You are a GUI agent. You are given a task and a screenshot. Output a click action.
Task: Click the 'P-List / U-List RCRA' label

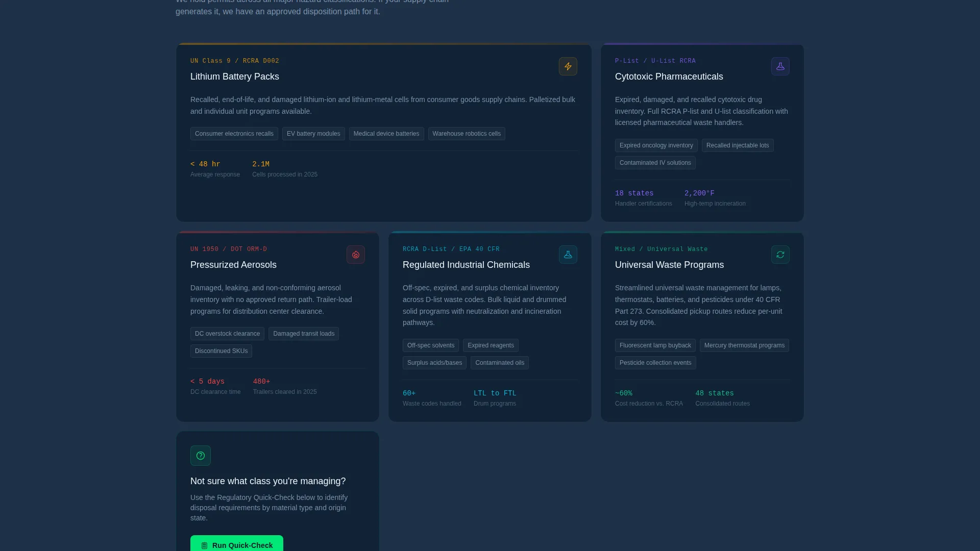(655, 61)
